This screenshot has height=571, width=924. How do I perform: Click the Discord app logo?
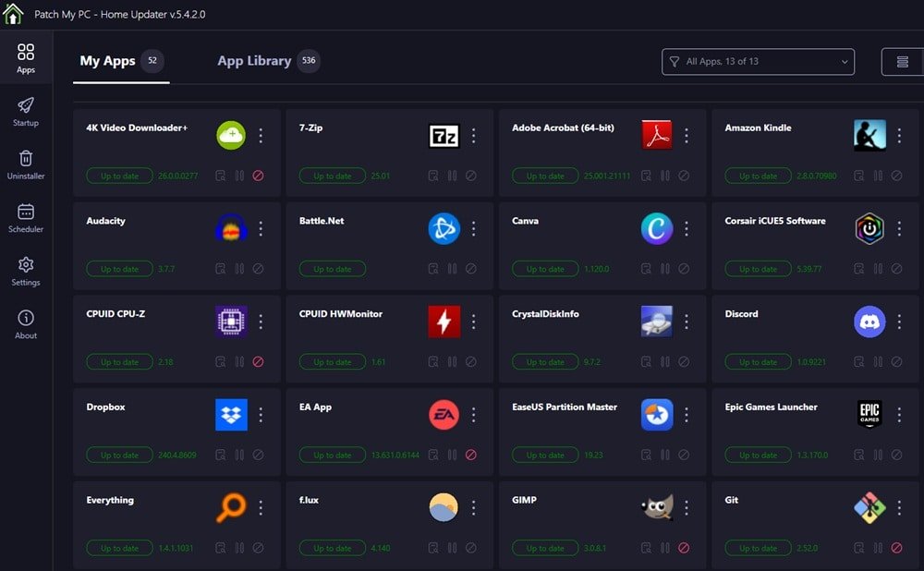point(869,321)
